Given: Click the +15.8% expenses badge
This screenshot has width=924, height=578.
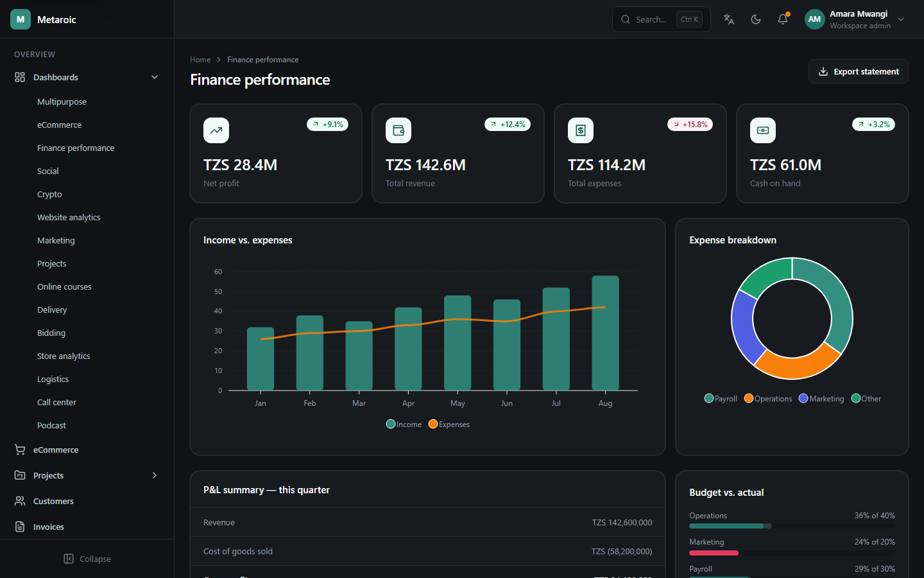Looking at the screenshot, I should [690, 124].
